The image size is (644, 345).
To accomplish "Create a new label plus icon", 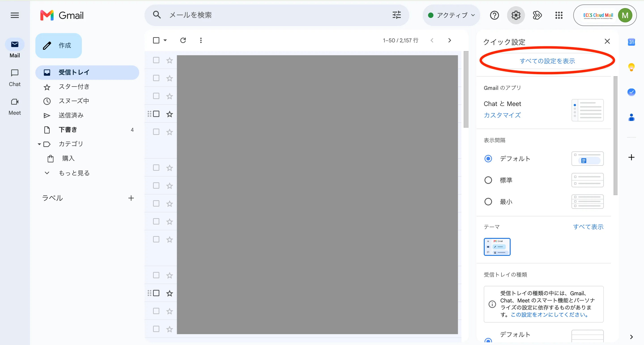I will [131, 198].
